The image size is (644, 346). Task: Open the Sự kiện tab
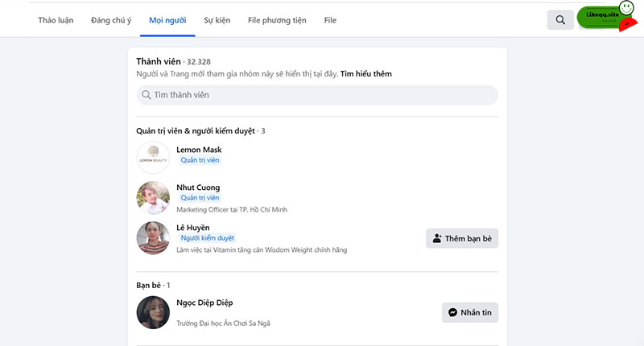click(217, 20)
